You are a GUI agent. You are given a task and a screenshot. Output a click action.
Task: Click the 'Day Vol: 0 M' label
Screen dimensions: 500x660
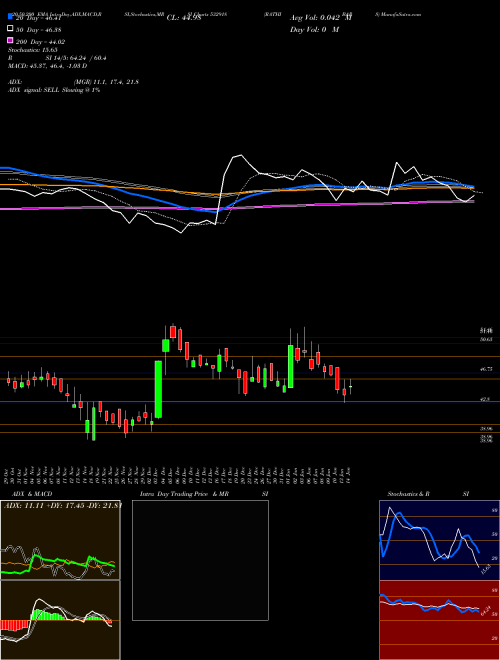coord(314,29)
